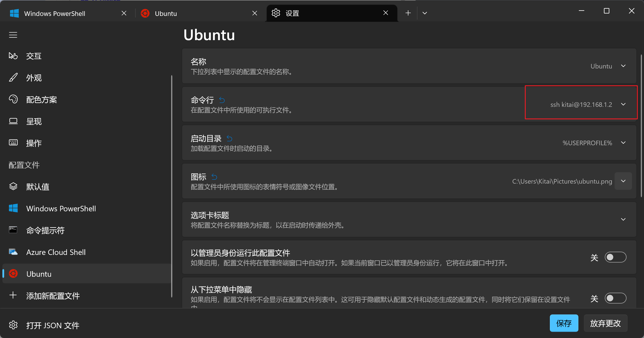The width and height of the screenshot is (644, 338).
Task: Go to 外观 appearance settings
Action: point(34,78)
